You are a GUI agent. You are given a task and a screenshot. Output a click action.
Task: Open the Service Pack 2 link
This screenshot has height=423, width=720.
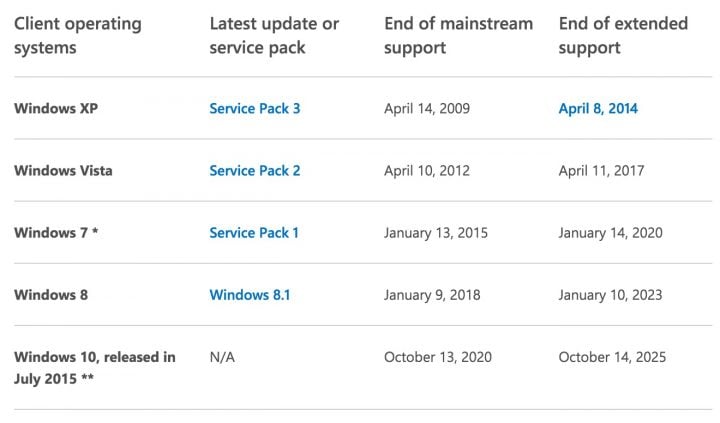tap(255, 171)
